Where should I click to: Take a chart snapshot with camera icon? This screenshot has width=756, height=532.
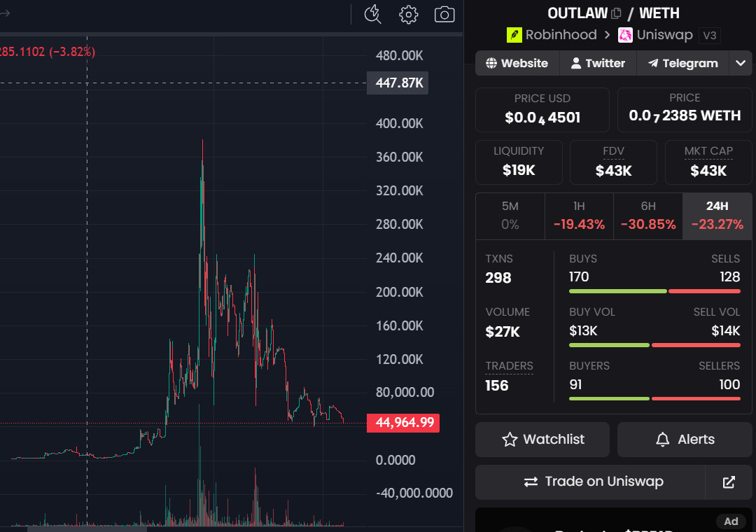click(x=444, y=15)
